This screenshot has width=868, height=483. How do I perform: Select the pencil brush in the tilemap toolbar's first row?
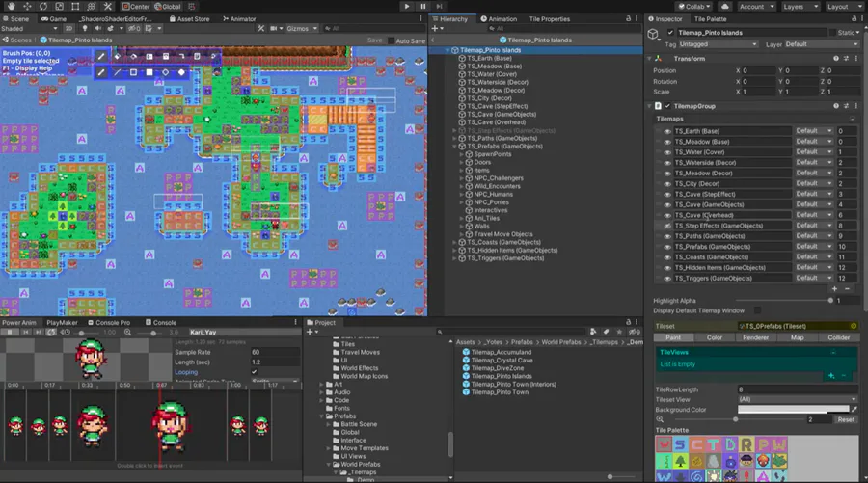coord(100,56)
